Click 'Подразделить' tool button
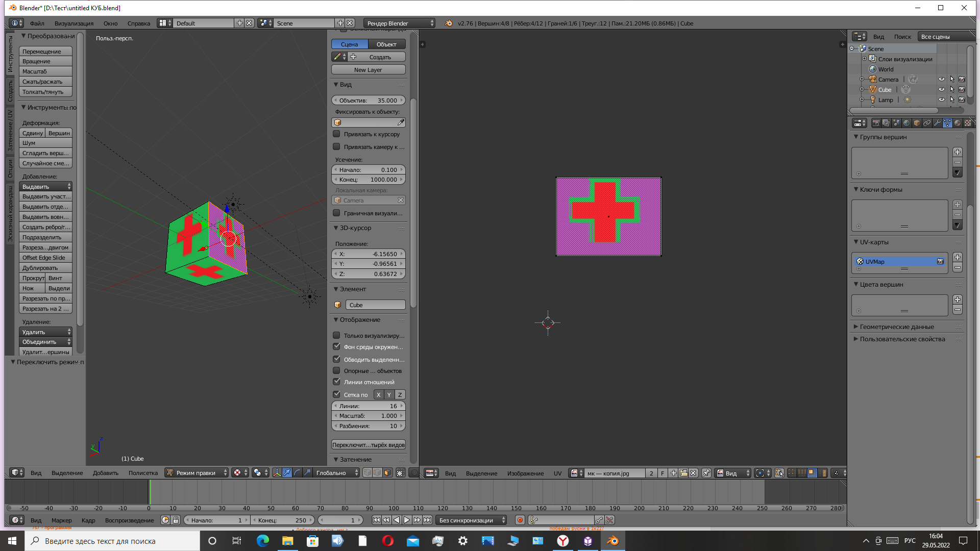 click(x=45, y=237)
